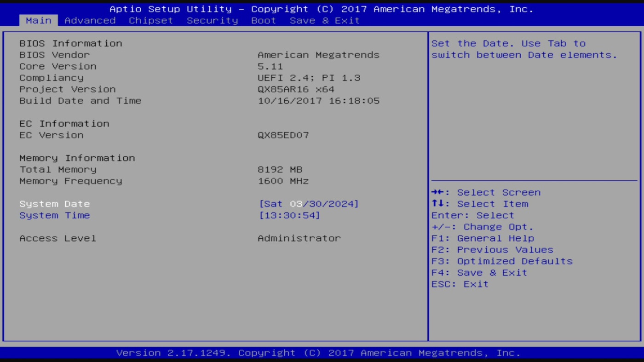The height and width of the screenshot is (362, 644).
Task: Click the Build Date and Time label
Action: point(80,101)
